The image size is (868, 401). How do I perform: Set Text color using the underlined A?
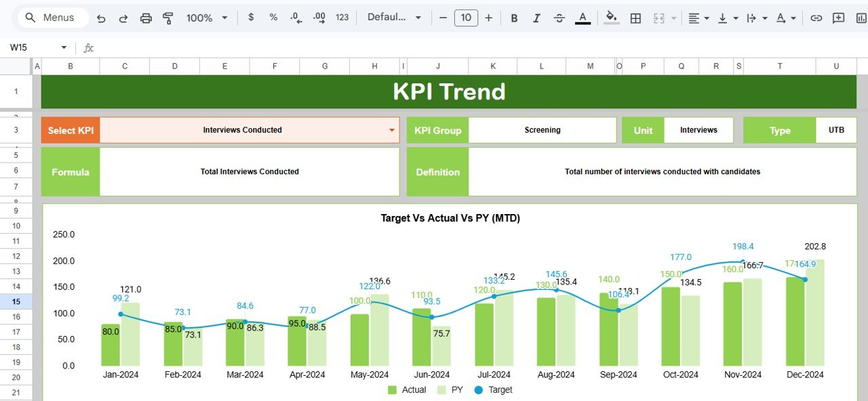pyautogui.click(x=582, y=18)
